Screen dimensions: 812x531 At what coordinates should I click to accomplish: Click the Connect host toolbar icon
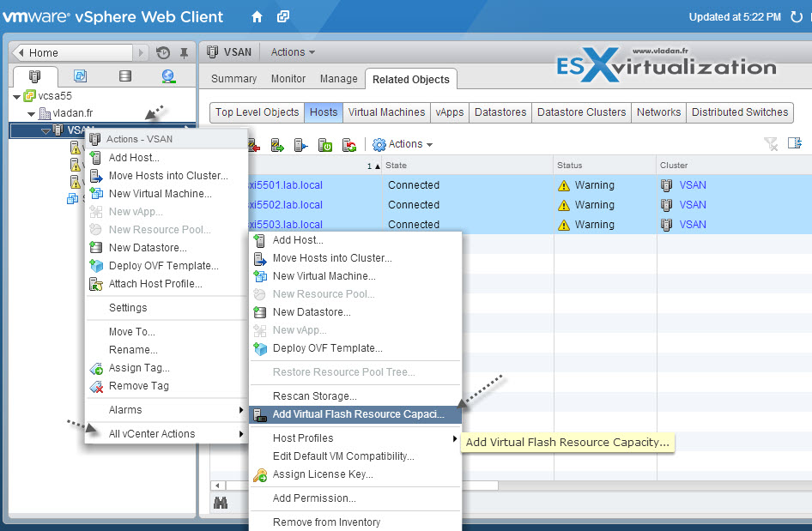coord(301,146)
